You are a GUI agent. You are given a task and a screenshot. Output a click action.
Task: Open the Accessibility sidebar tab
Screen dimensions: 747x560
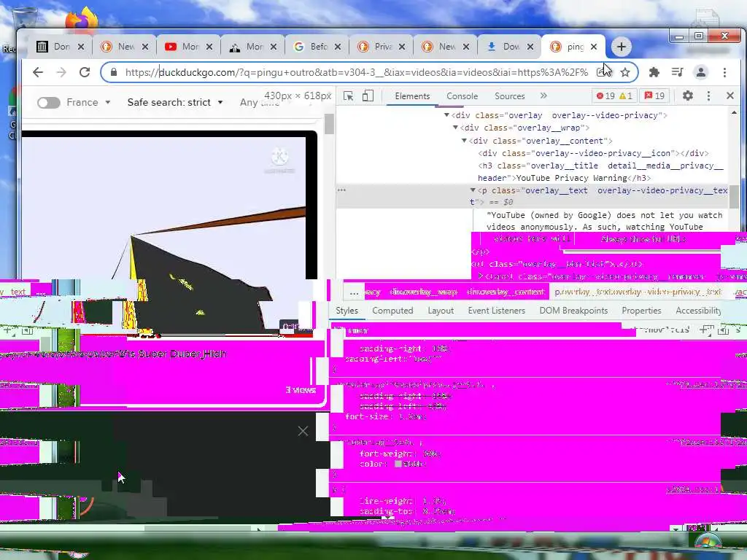pyautogui.click(x=698, y=311)
